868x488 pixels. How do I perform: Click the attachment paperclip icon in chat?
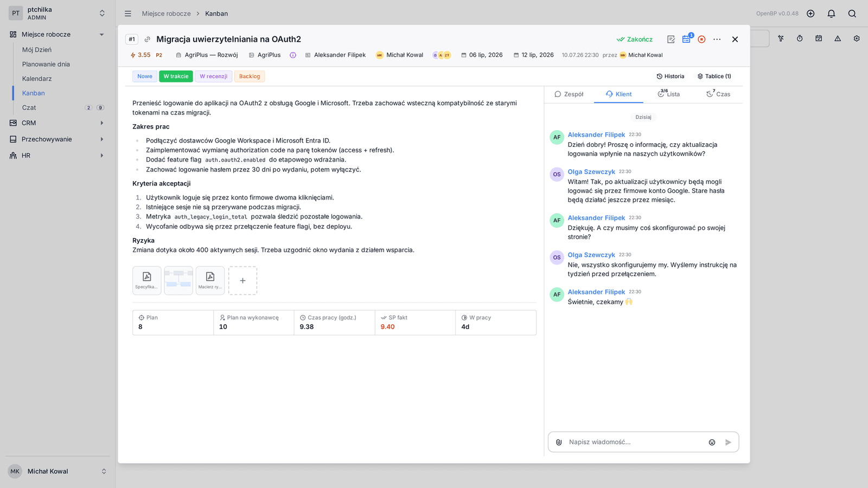[x=559, y=442]
